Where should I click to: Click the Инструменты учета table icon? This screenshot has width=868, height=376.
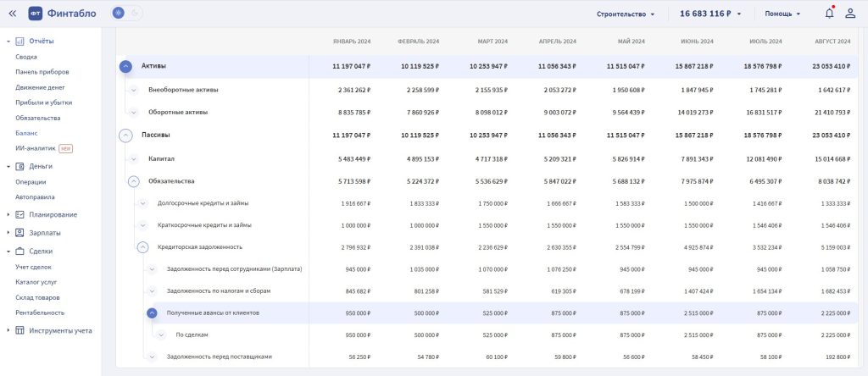coord(20,330)
